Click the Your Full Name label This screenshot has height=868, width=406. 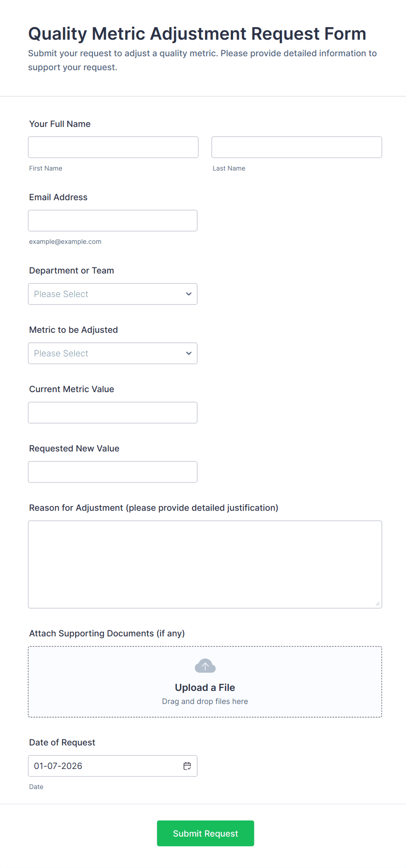point(60,124)
